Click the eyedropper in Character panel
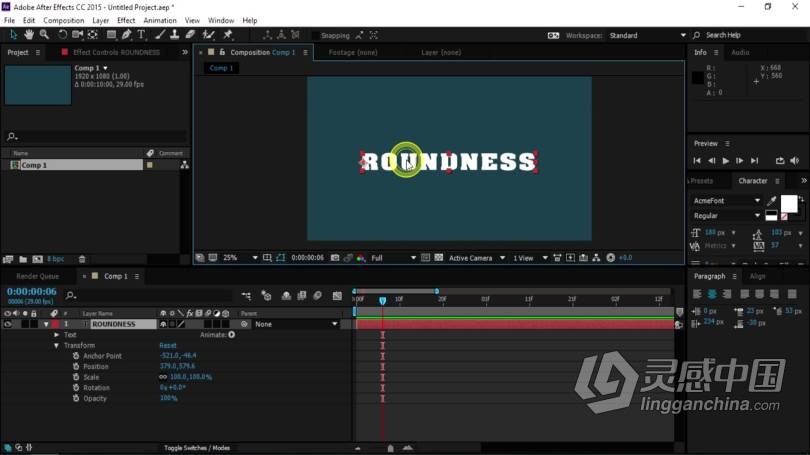Viewport: 810px width, 455px height. point(771,200)
